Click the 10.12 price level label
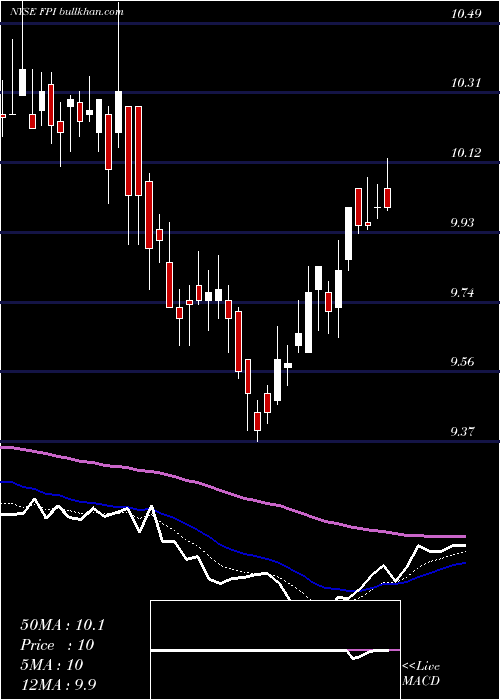The image size is (500, 700). pyautogui.click(x=467, y=153)
